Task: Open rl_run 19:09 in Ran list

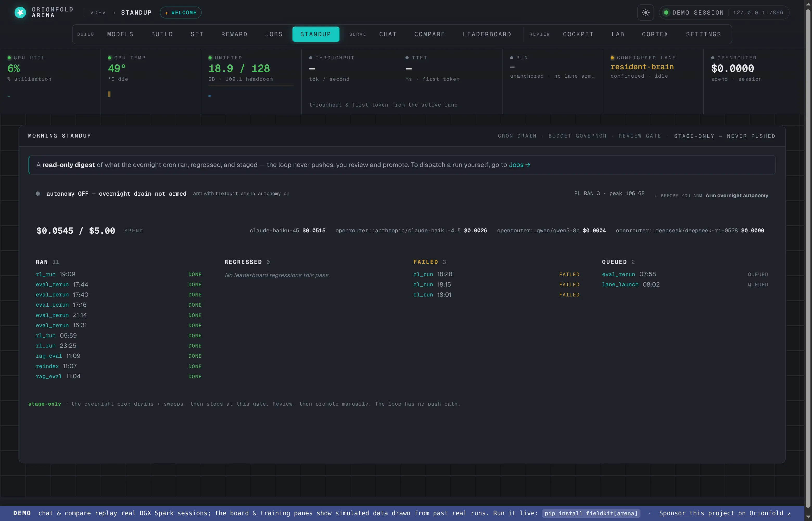Action: click(x=119, y=274)
